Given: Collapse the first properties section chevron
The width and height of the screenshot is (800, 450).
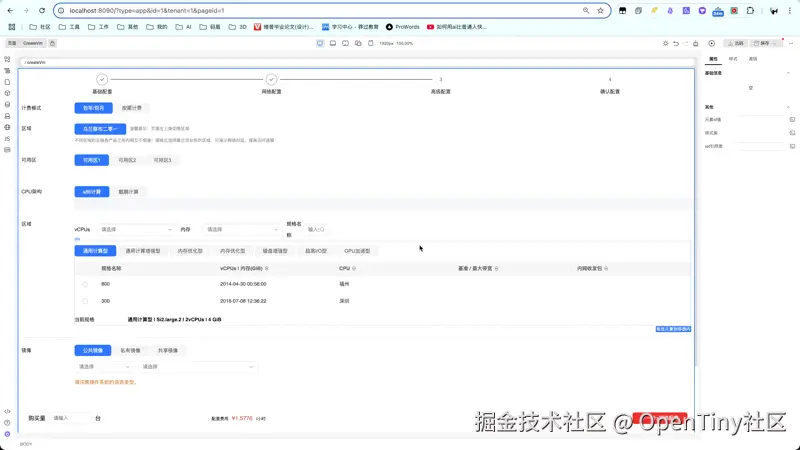Looking at the screenshot, I should coord(788,73).
